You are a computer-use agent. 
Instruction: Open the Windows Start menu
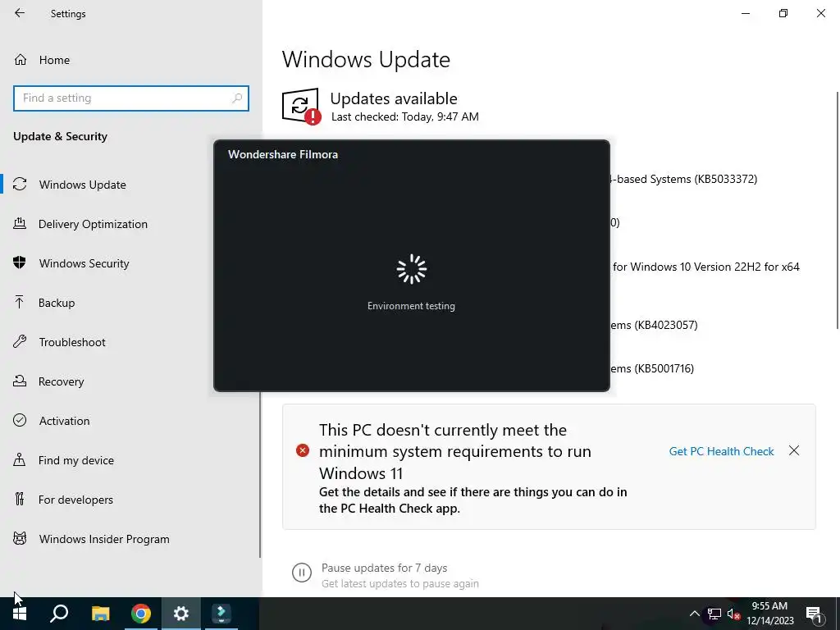(x=20, y=614)
